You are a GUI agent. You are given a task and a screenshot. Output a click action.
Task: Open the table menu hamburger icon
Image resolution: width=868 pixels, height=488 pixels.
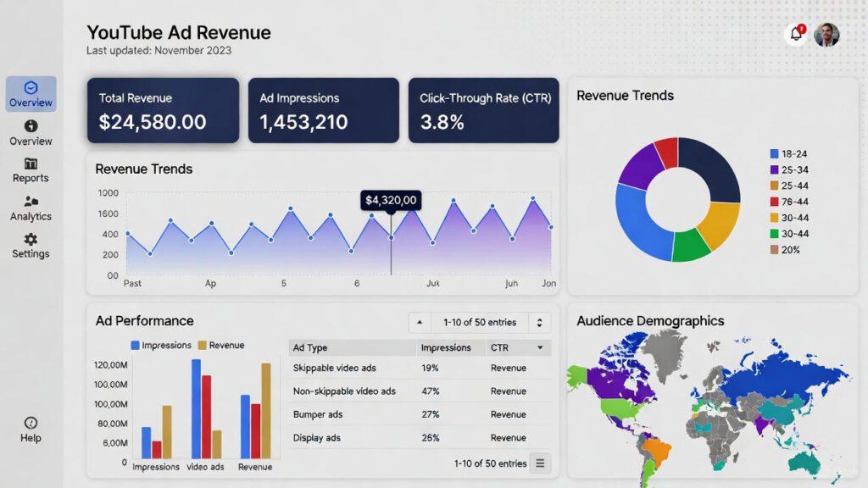(540, 463)
